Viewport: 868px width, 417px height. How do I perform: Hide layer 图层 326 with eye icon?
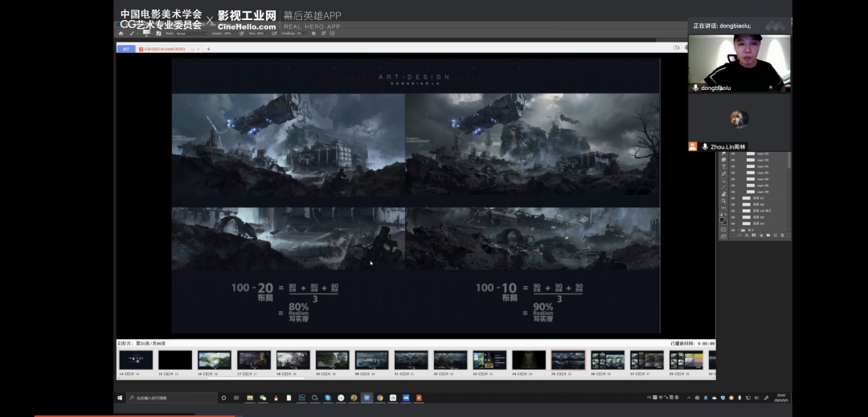coord(733,205)
